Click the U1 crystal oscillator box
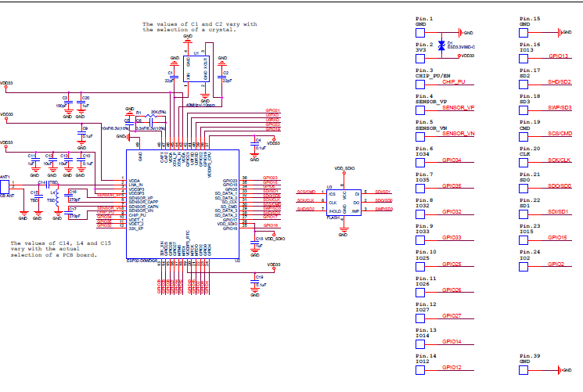 (196, 69)
